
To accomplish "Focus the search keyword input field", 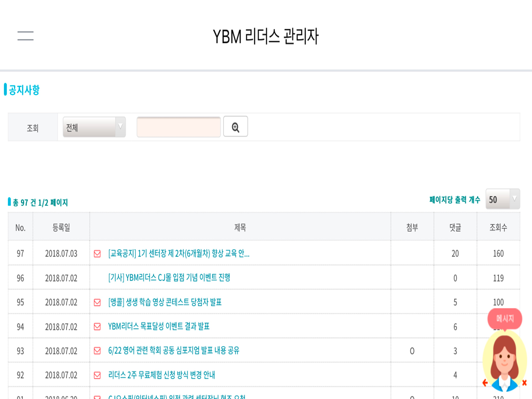I will click(x=179, y=127).
